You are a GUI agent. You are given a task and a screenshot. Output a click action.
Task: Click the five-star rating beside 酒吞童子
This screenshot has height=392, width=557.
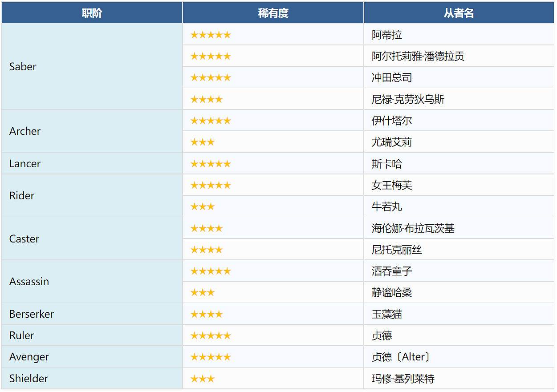pos(211,271)
